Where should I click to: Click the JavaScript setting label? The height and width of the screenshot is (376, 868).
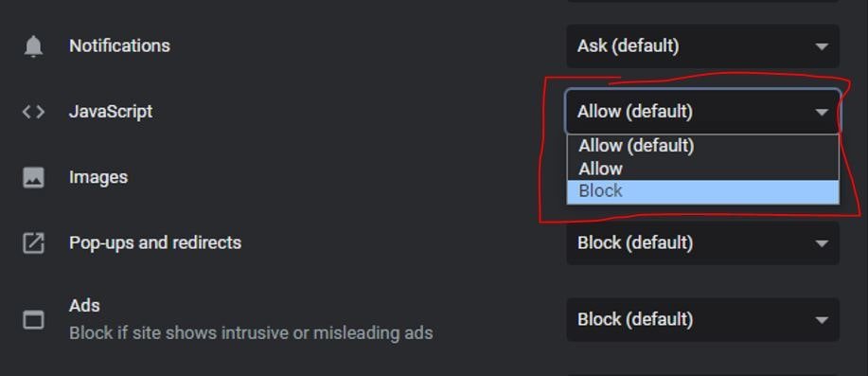111,112
